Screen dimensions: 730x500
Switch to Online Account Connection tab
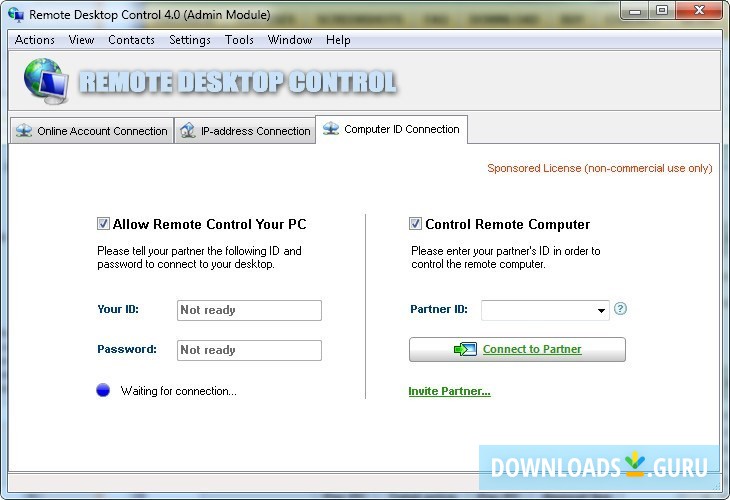pos(92,131)
